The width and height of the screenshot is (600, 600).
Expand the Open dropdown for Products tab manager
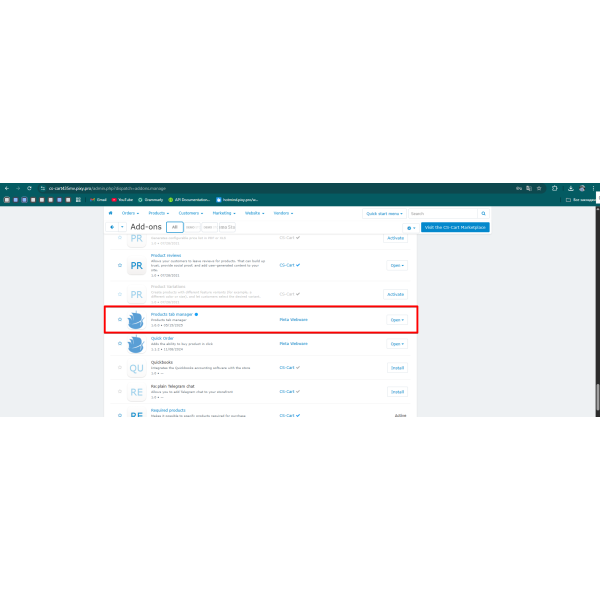click(x=397, y=320)
